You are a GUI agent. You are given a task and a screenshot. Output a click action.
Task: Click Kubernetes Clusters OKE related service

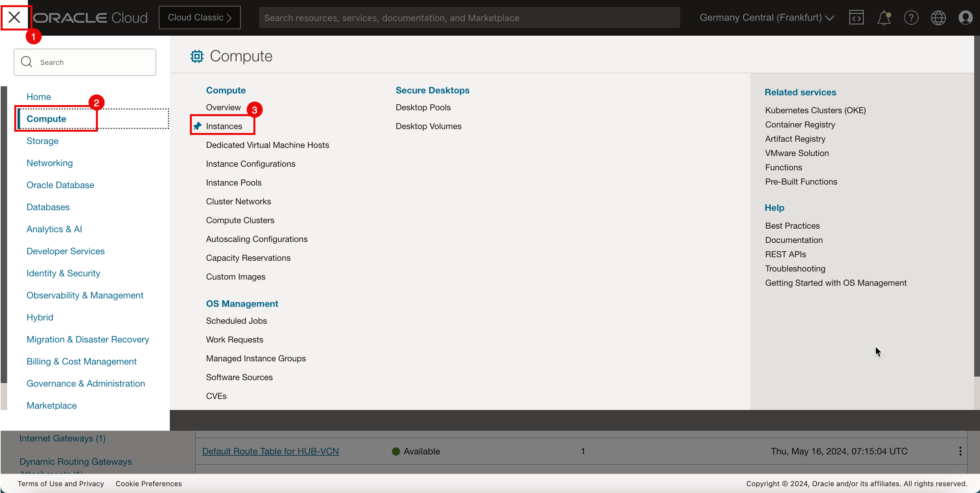815,110
